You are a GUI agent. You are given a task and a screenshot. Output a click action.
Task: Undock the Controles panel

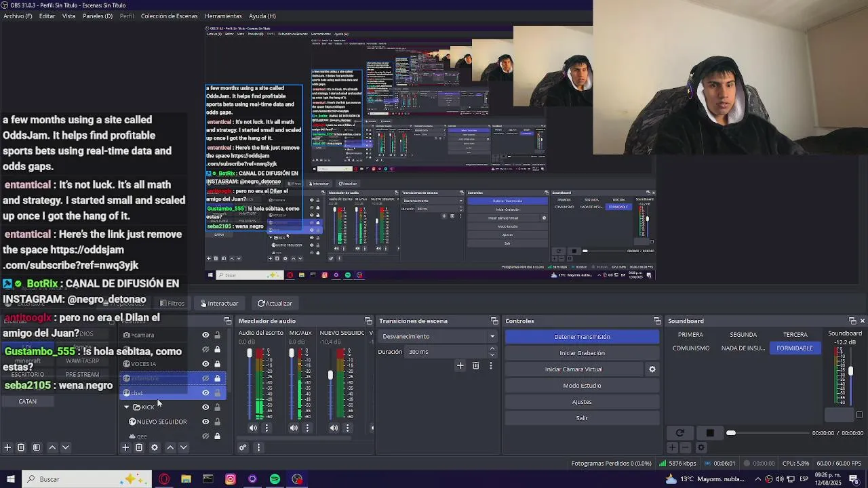pos(657,321)
